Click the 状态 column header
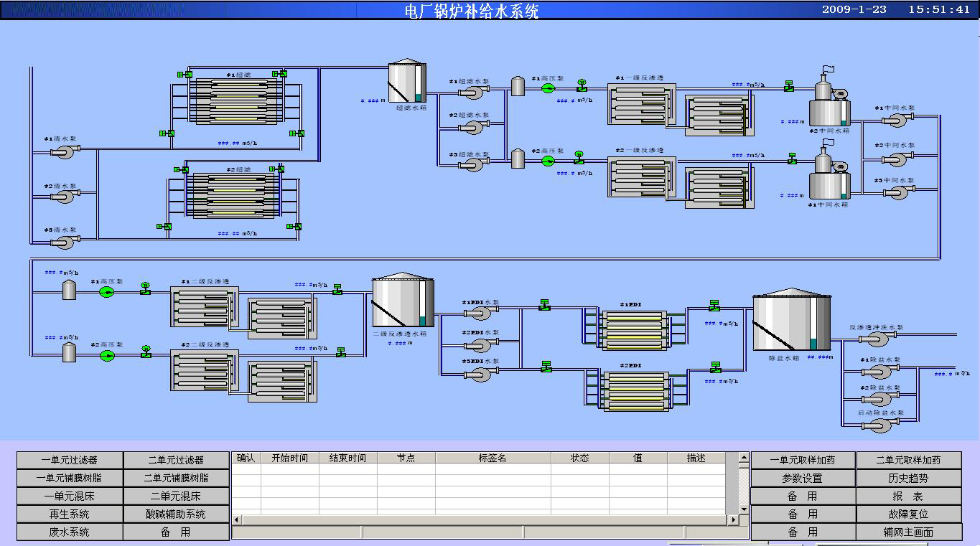980x546 pixels. click(580, 458)
